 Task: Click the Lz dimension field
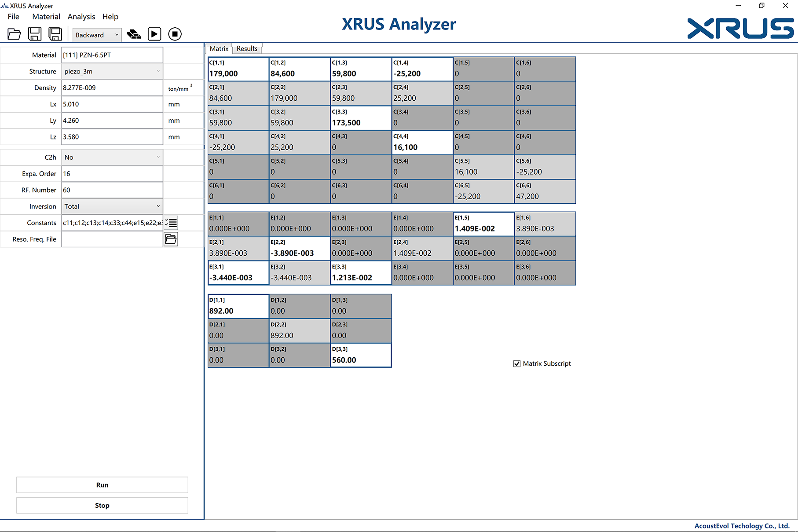click(x=112, y=137)
